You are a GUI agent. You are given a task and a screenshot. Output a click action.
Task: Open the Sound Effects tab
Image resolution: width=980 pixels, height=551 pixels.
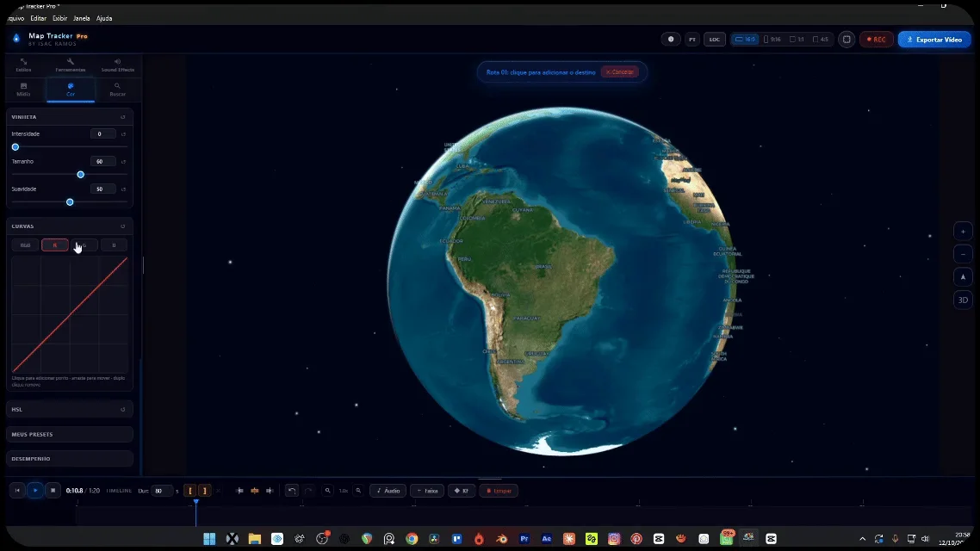coord(117,65)
